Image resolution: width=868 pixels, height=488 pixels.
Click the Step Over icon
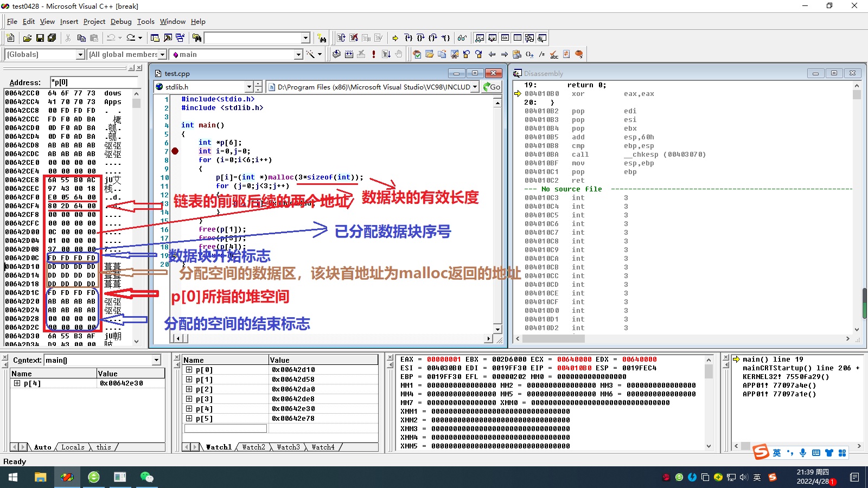point(420,38)
